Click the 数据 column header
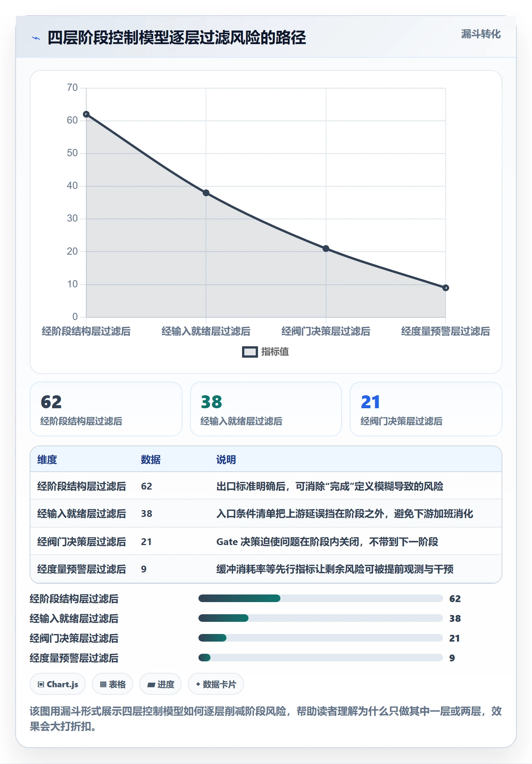 (x=151, y=460)
